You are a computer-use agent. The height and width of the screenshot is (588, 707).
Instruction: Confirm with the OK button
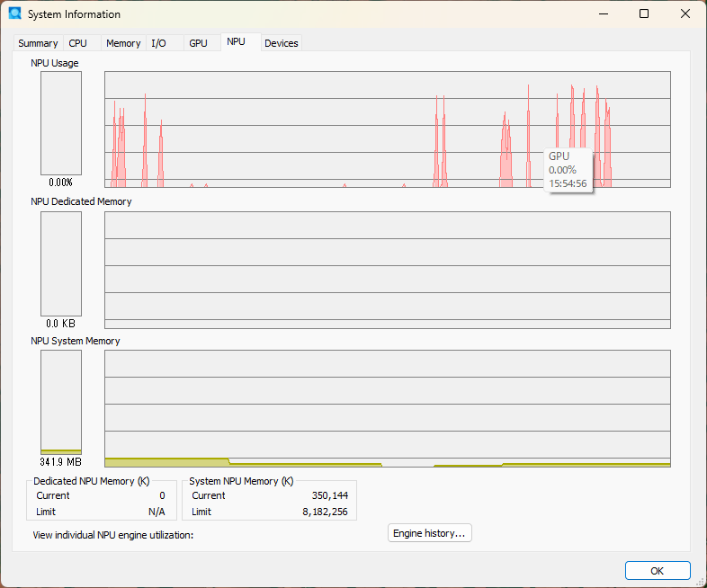pyautogui.click(x=657, y=571)
